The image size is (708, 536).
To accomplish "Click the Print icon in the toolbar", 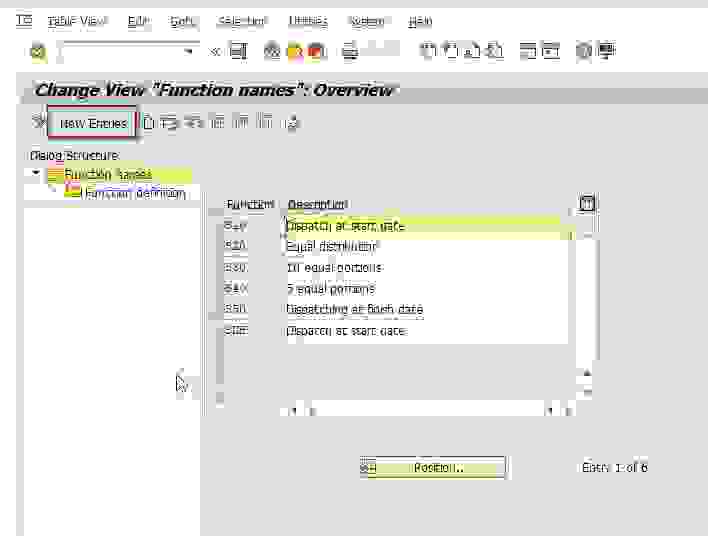I will pyautogui.click(x=349, y=51).
